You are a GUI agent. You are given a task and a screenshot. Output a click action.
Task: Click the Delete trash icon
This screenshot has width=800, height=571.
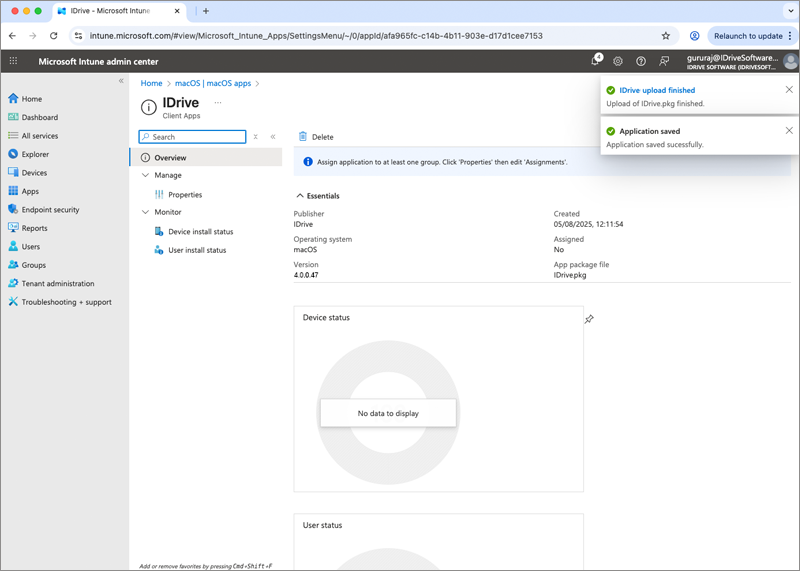pyautogui.click(x=303, y=136)
